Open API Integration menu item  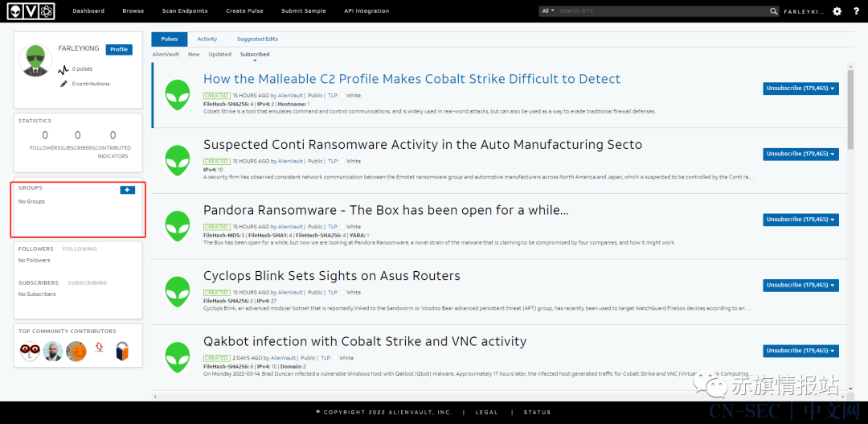point(366,11)
